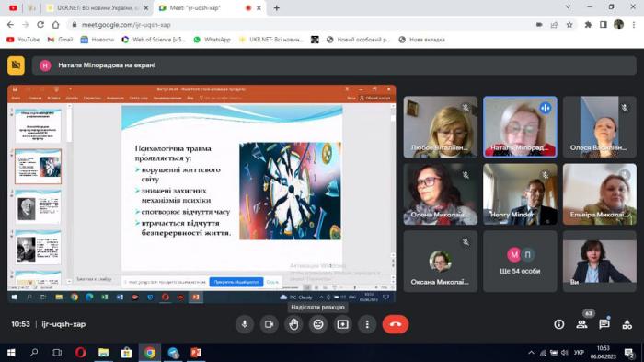644x362 pixels.
Task: Click the camera indicator in address bar
Action: coord(539,25)
